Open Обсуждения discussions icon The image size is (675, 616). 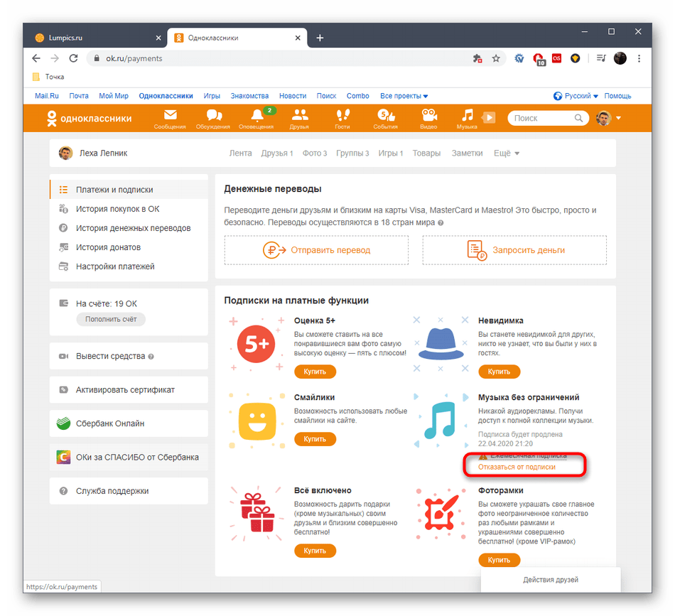pos(212,118)
